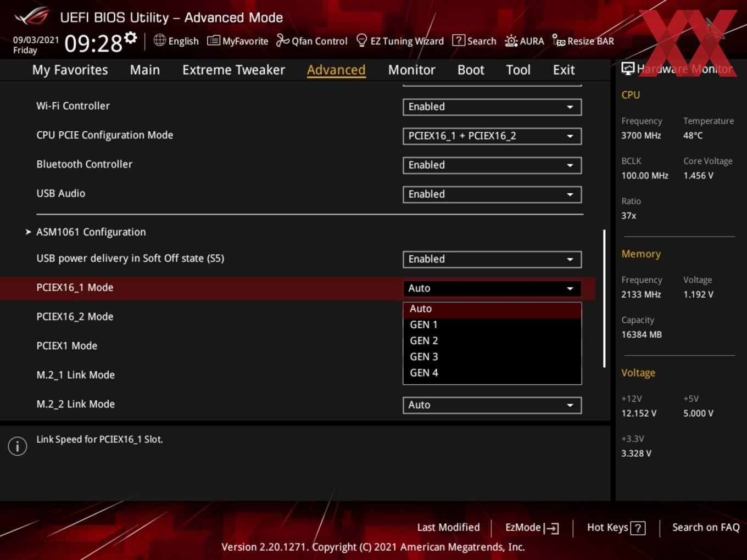Switch to the Main tab
The height and width of the screenshot is (560, 747).
coord(145,70)
